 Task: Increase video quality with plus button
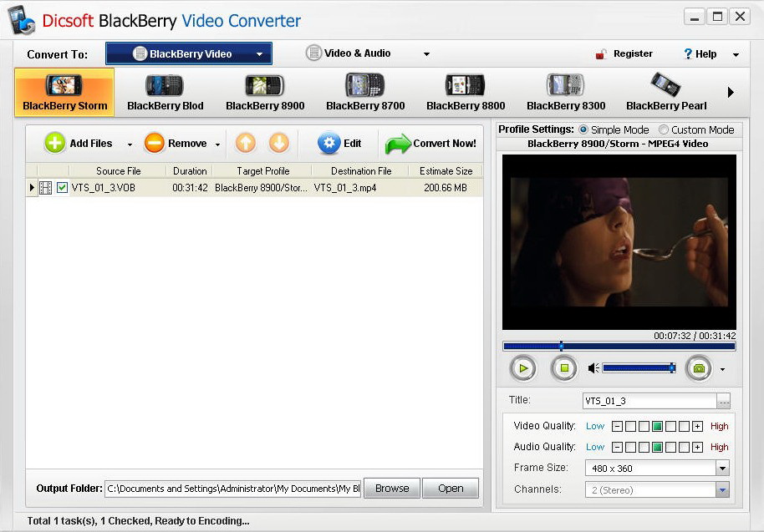point(697,427)
